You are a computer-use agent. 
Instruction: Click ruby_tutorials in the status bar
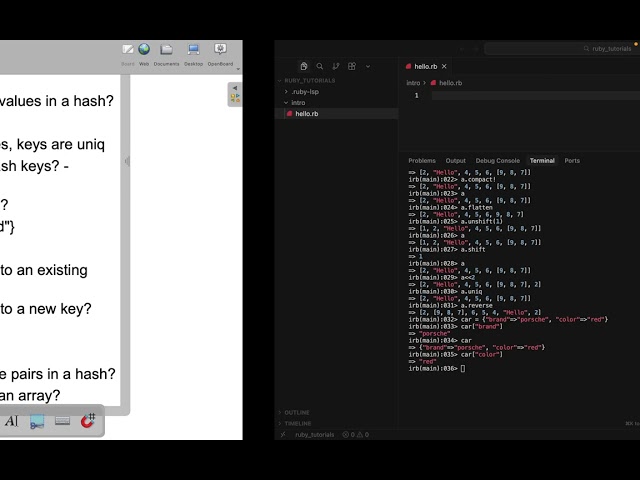tap(314, 434)
